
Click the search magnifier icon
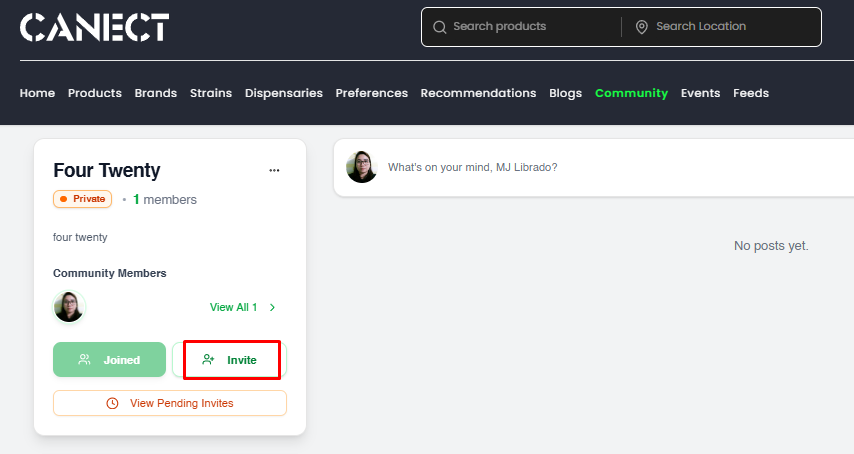coord(440,27)
